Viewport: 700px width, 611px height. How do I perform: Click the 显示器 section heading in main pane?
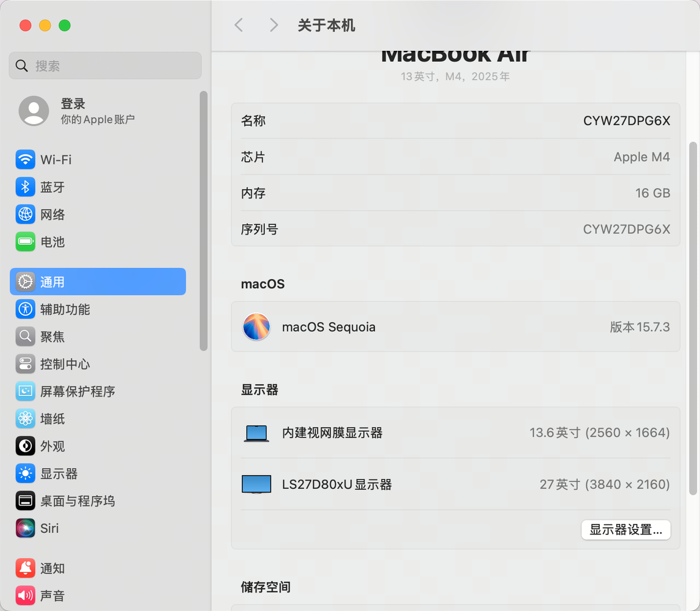pyautogui.click(x=260, y=390)
